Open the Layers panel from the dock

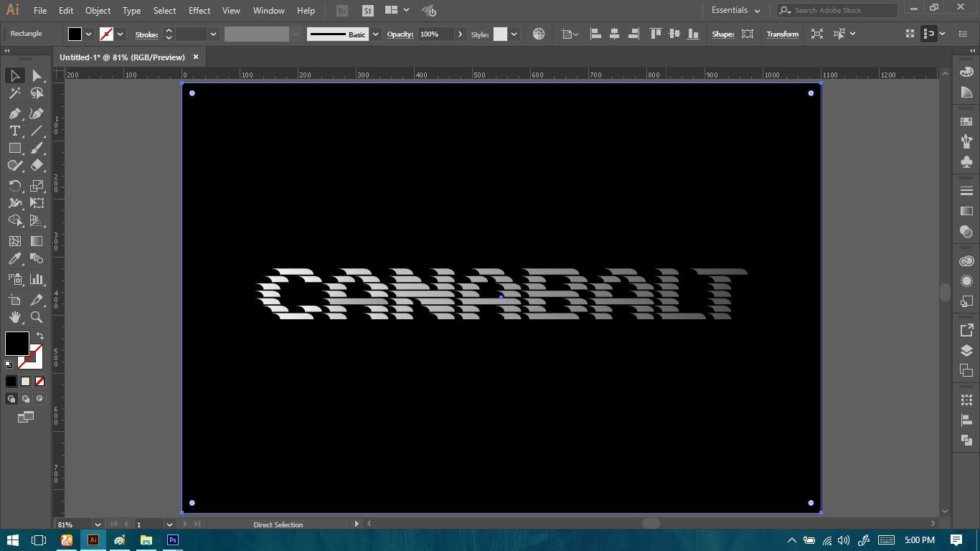[966, 351]
